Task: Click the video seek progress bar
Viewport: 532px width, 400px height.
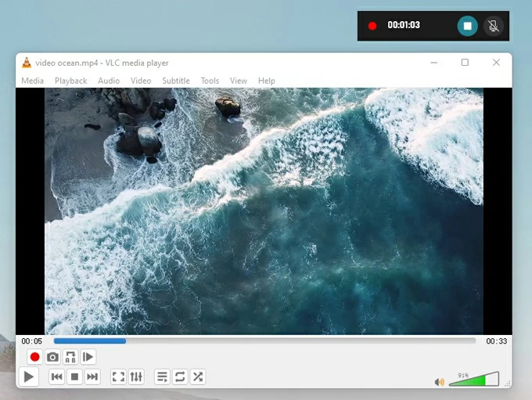Action: [264, 341]
